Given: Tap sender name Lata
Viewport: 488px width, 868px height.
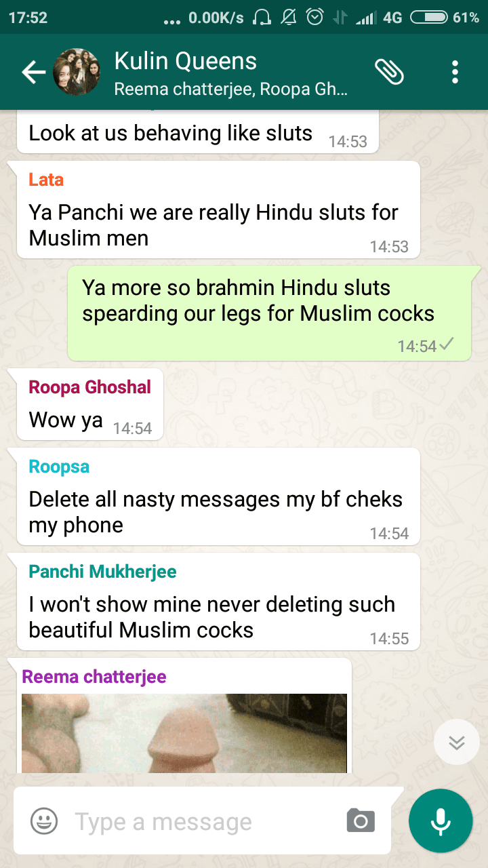Looking at the screenshot, I should tap(46, 180).
